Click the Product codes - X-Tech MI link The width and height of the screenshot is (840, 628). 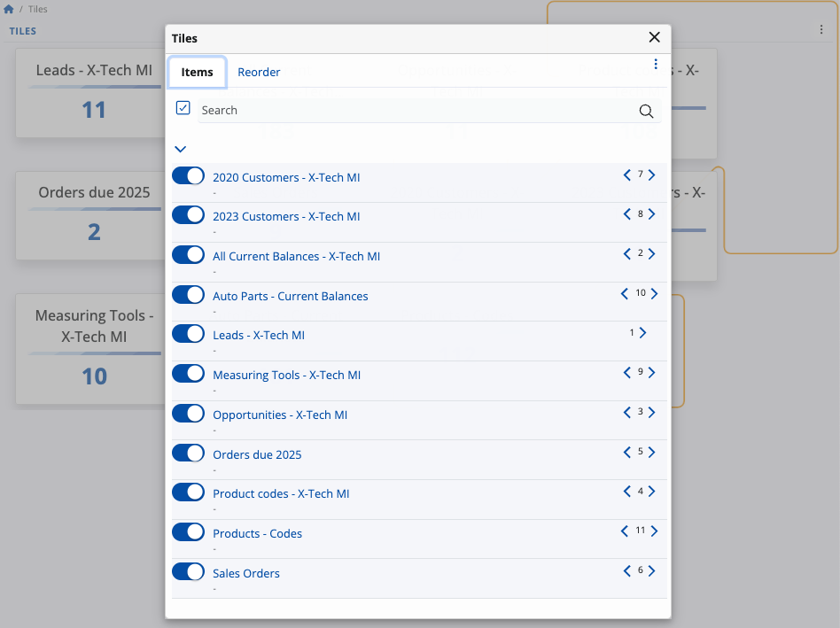[281, 494]
